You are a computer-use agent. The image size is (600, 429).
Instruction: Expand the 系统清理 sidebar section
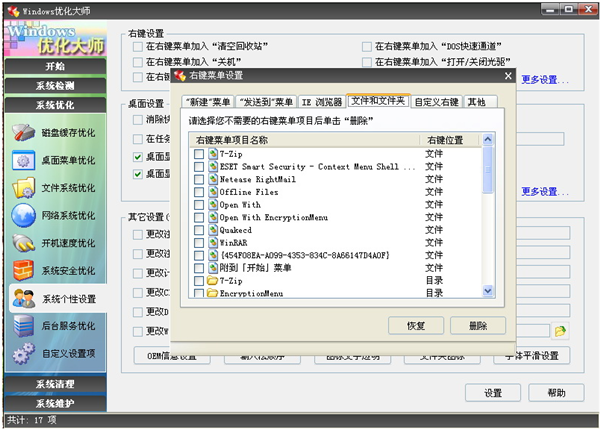[x=55, y=384]
